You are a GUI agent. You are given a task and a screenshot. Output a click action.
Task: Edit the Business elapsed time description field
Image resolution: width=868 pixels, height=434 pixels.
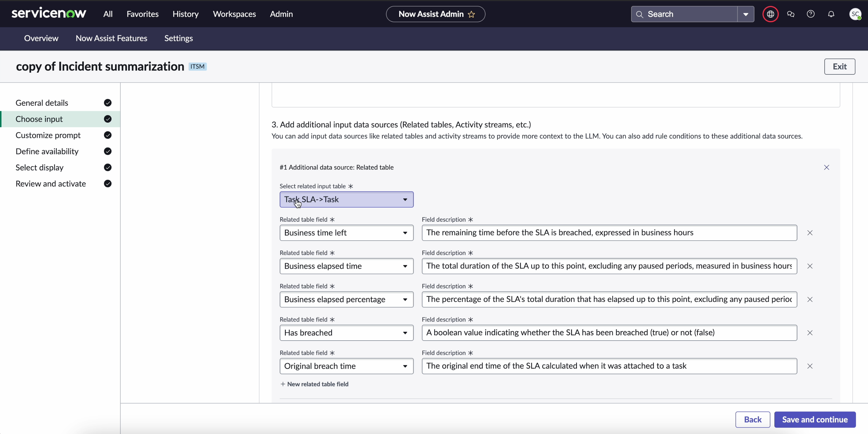609,266
